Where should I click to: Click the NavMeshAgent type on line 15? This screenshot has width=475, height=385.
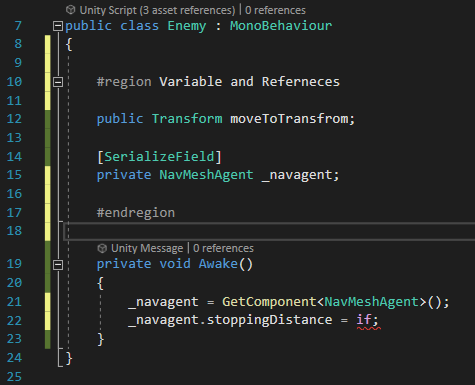(x=206, y=175)
